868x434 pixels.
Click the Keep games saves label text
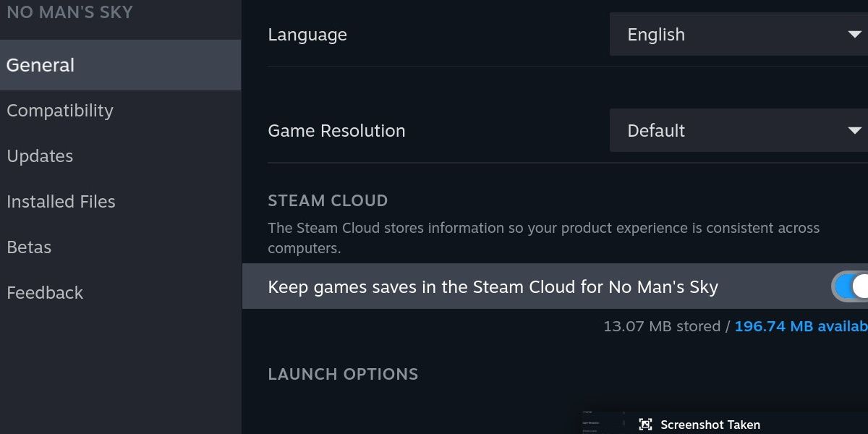click(x=493, y=287)
